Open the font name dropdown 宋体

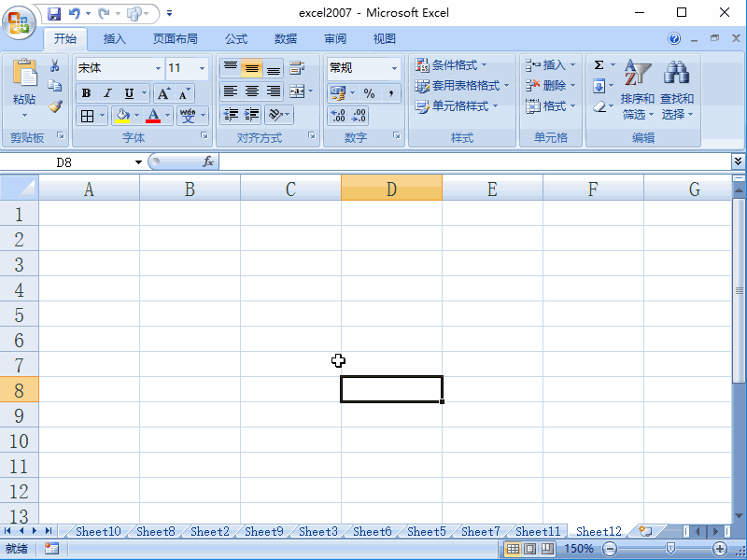coord(158,68)
